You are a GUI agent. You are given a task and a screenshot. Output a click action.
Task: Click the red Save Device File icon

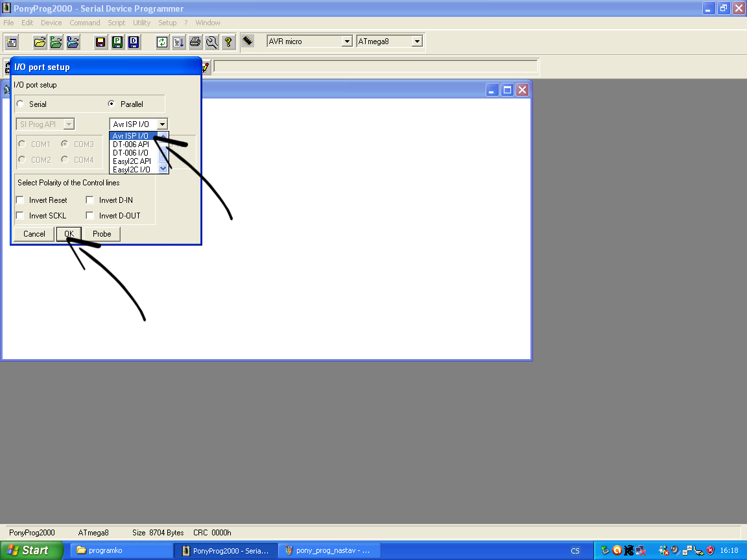(101, 42)
